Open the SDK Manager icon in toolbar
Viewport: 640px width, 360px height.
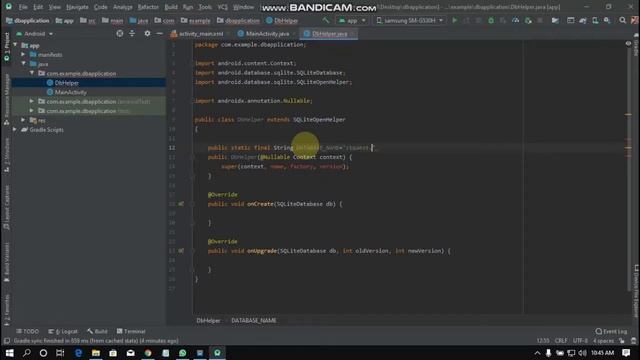pyautogui.click(x=607, y=20)
